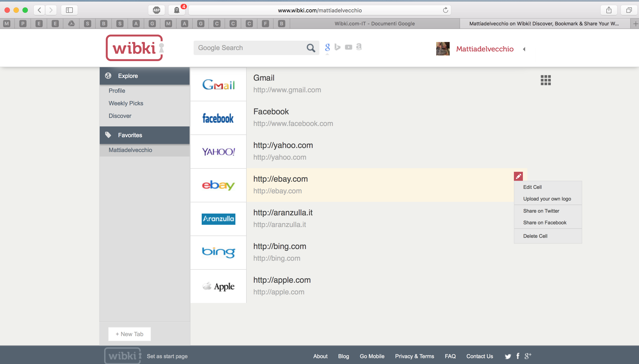Select Bing search engine icon

[x=338, y=47]
